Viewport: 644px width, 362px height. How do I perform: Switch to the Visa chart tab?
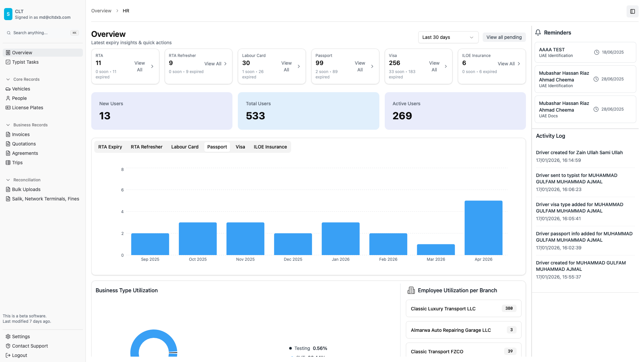tap(240, 147)
